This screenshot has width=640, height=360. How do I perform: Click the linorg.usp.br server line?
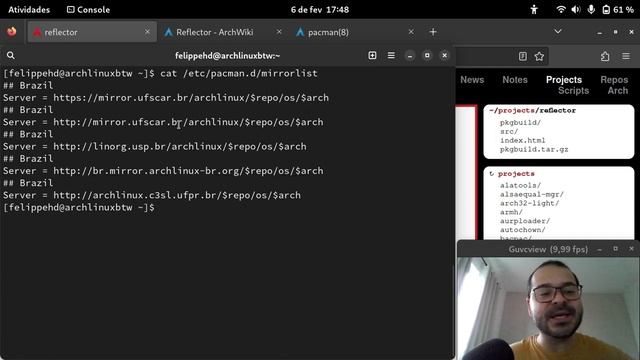155,147
